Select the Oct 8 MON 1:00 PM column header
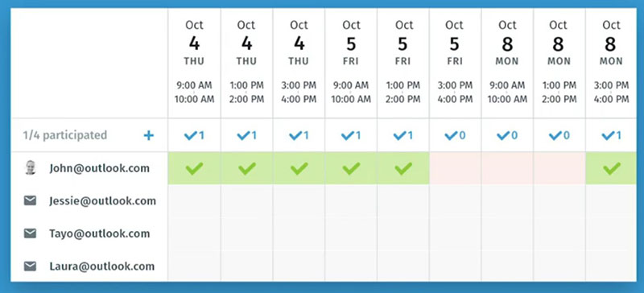 pyautogui.click(x=559, y=63)
